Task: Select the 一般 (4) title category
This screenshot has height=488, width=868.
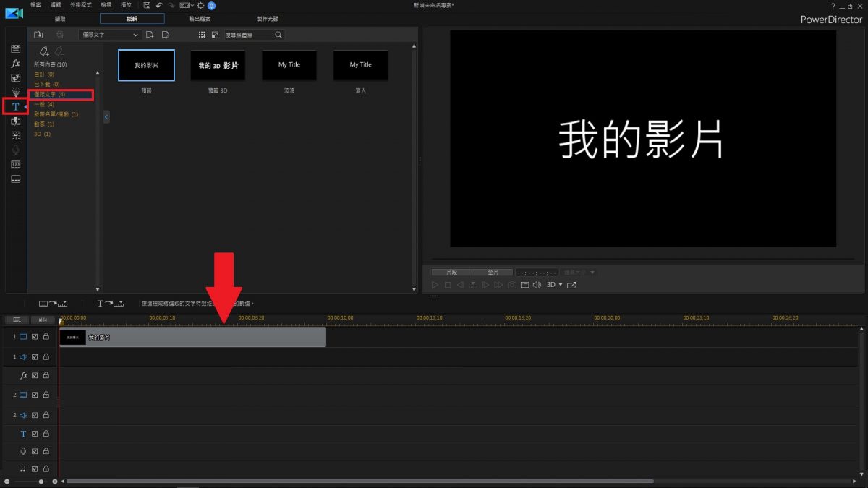Action: (x=44, y=104)
